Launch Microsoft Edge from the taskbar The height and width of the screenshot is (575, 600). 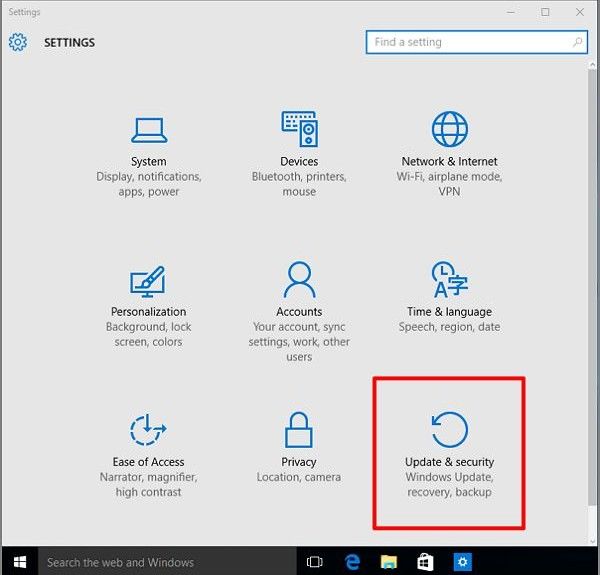[352, 562]
